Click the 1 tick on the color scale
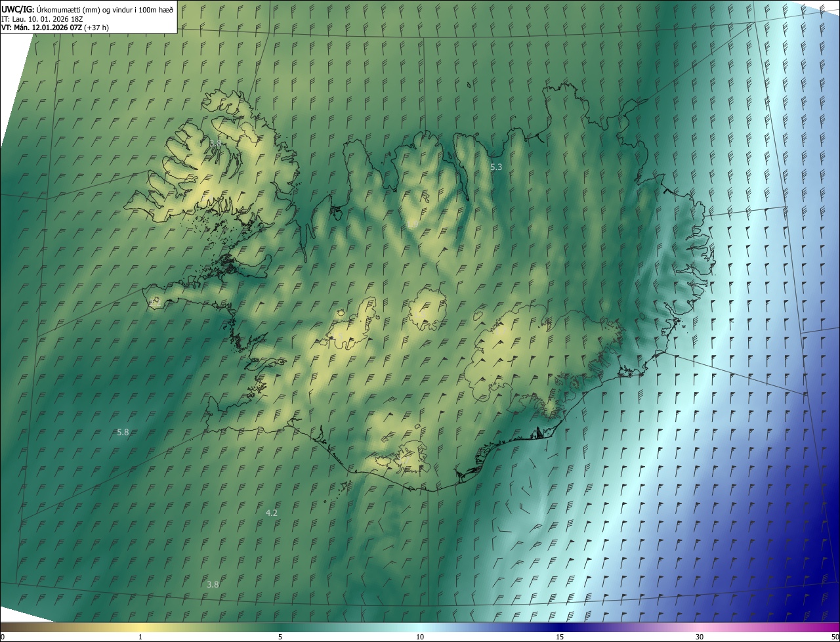 (x=140, y=637)
